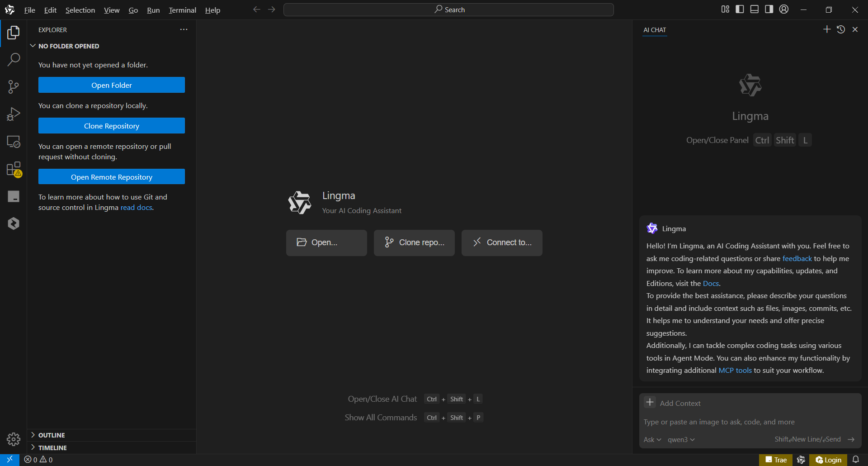
Task: Open the Source Control view
Action: (x=14, y=87)
